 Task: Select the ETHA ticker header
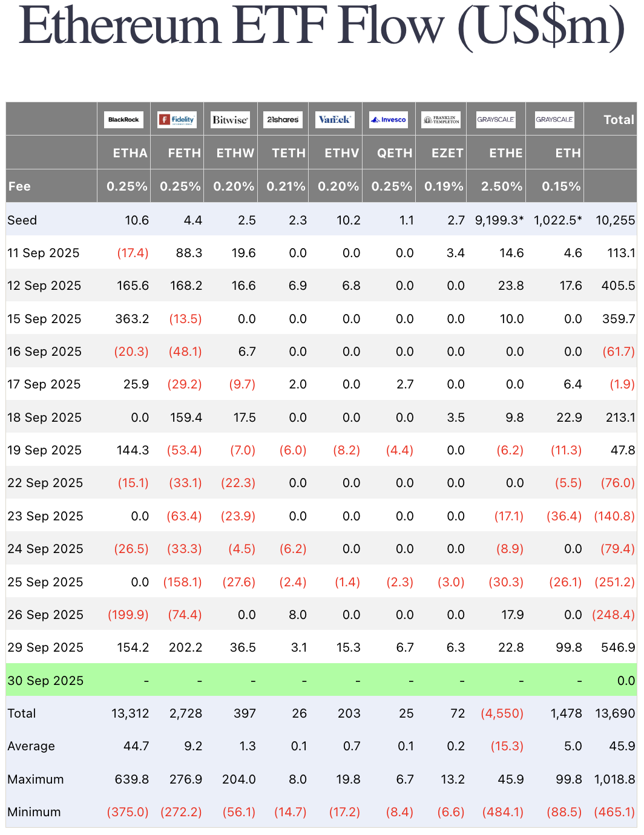point(130,153)
